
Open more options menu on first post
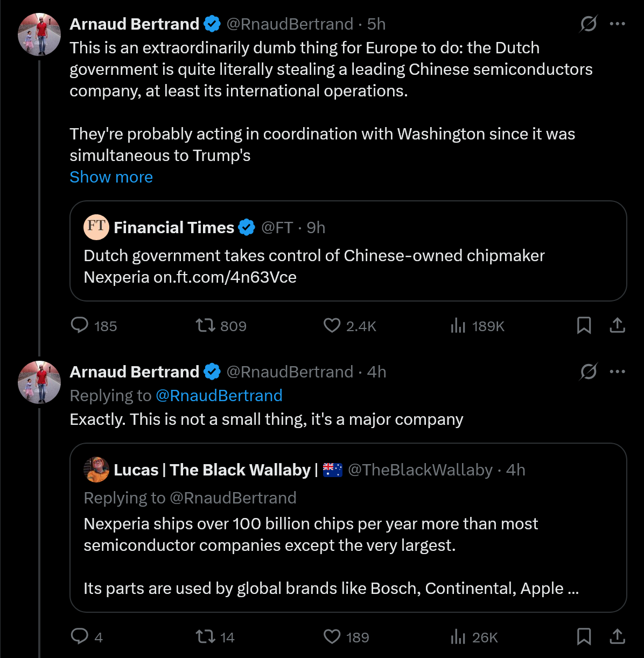coord(617,24)
